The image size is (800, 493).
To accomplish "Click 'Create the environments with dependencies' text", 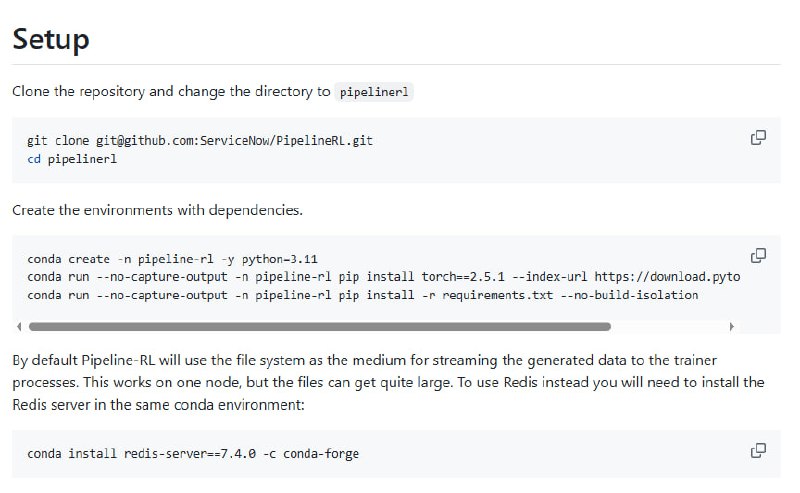I will 157,210.
